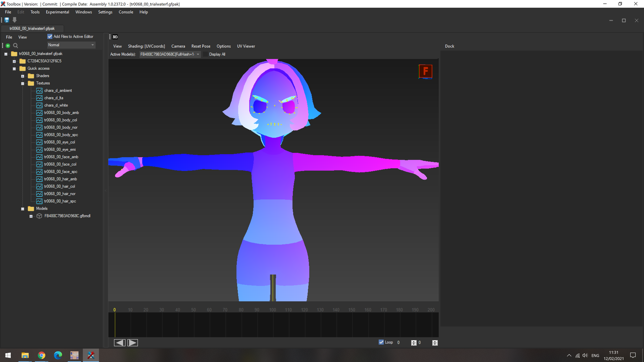Viewport: 644px width, 362px height.
Task: Select the tr0068_00_body_spc texture icon
Action: click(39, 135)
